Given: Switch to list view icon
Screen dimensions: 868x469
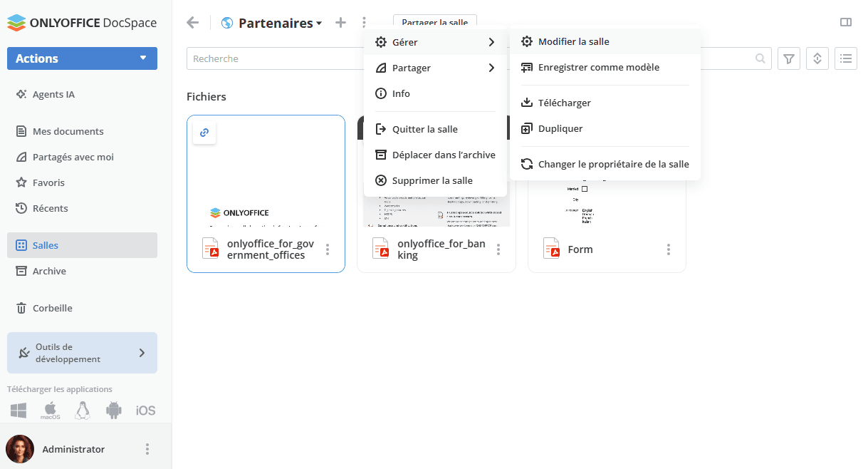Looking at the screenshot, I should point(846,58).
